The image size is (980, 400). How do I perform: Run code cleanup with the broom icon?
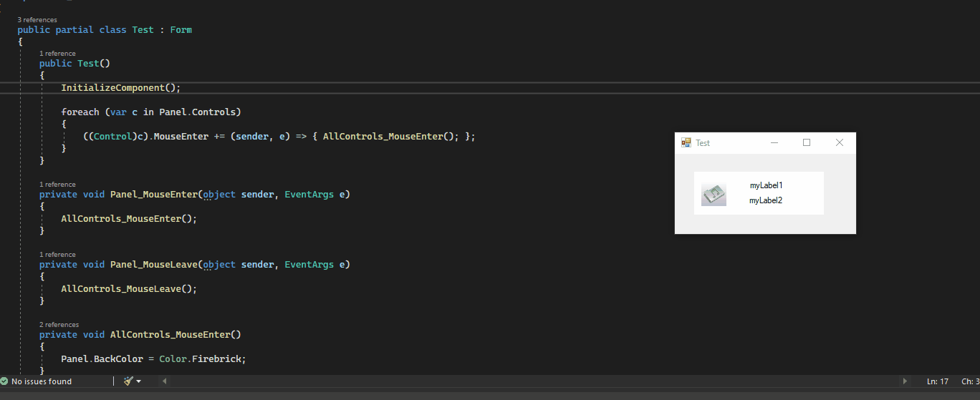pos(128,381)
